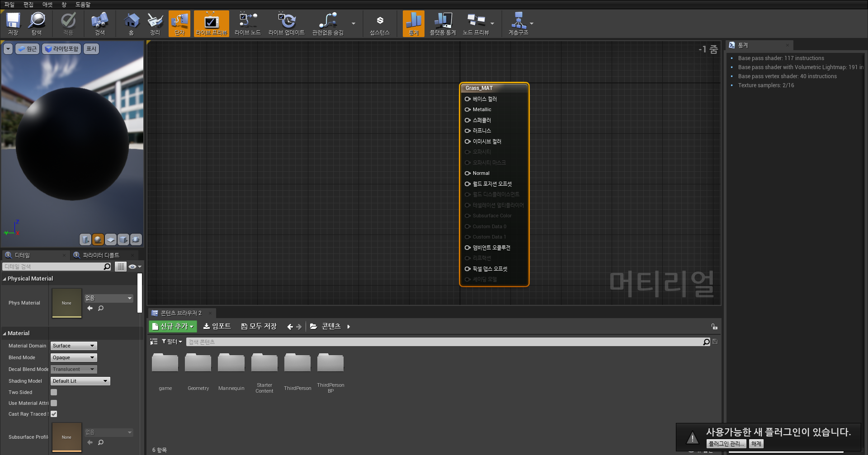Open the Material Domain Surface dropdown
This screenshot has height=455, width=868.
click(74, 346)
